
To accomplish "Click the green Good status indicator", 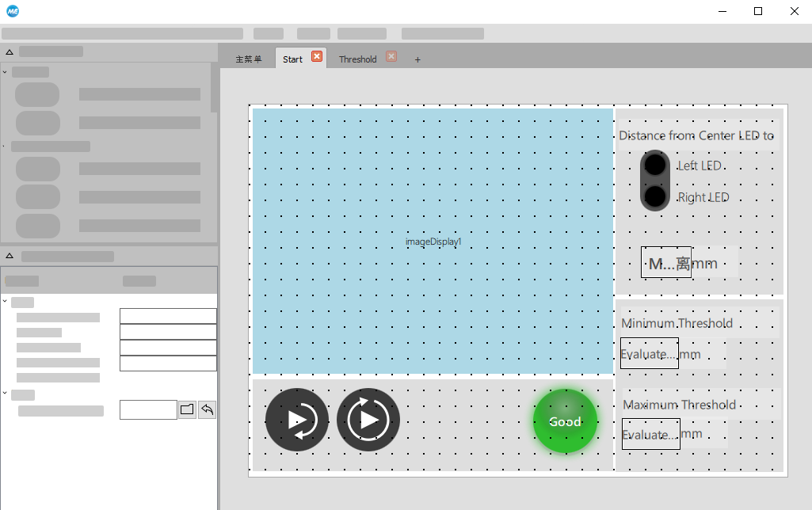I will (565, 421).
